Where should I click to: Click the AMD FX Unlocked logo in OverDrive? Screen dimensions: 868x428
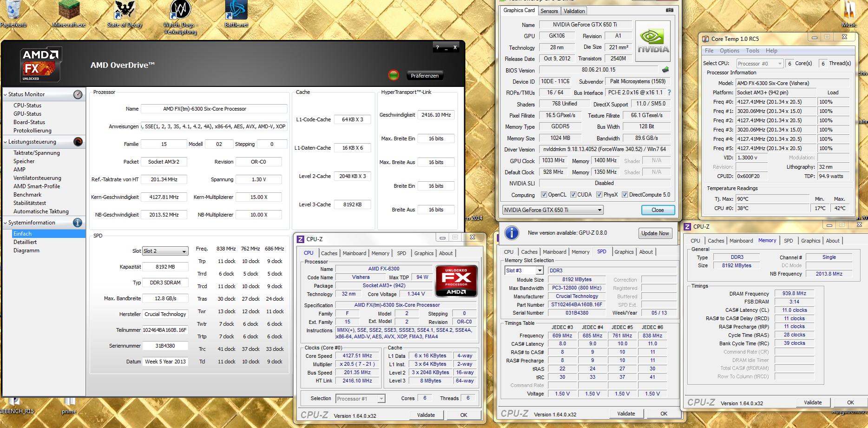pos(41,65)
